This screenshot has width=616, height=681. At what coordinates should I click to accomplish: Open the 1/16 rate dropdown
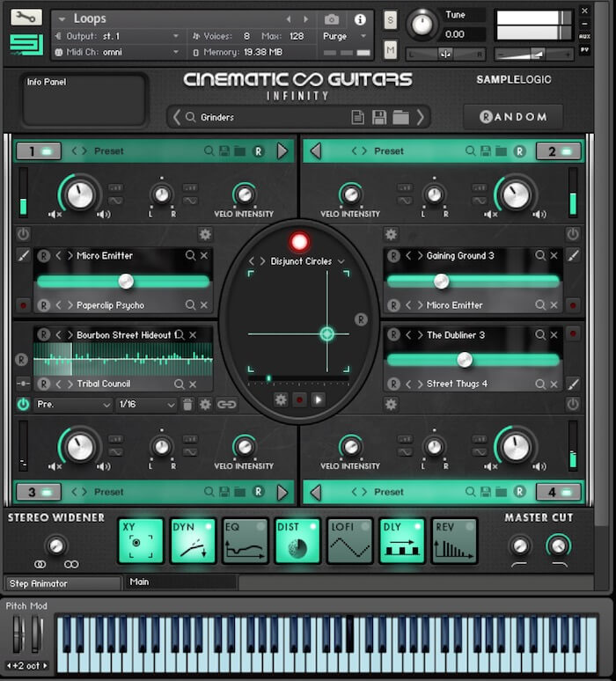click(x=147, y=405)
